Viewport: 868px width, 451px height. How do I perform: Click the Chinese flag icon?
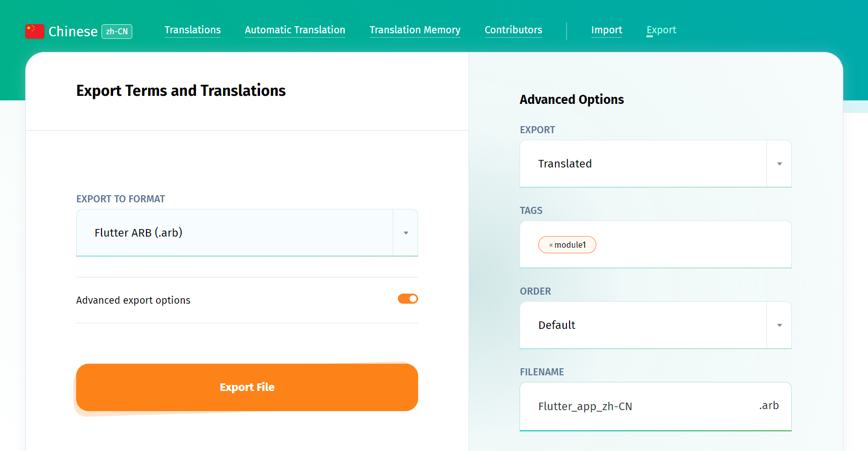pos(35,31)
